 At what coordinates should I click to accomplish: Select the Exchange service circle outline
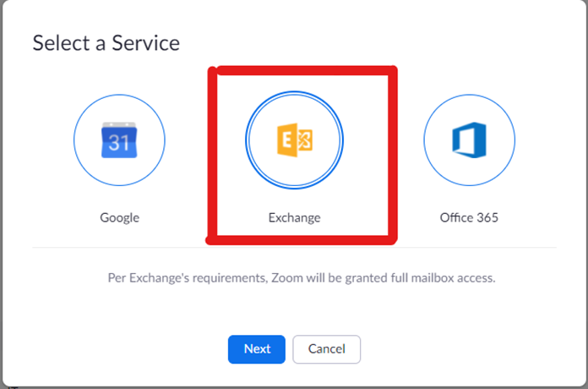point(294,92)
